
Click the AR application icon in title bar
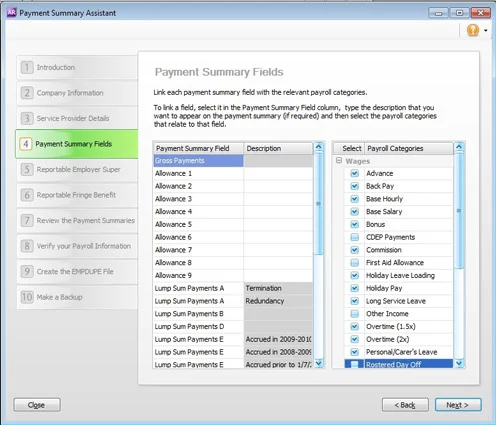pyautogui.click(x=11, y=13)
